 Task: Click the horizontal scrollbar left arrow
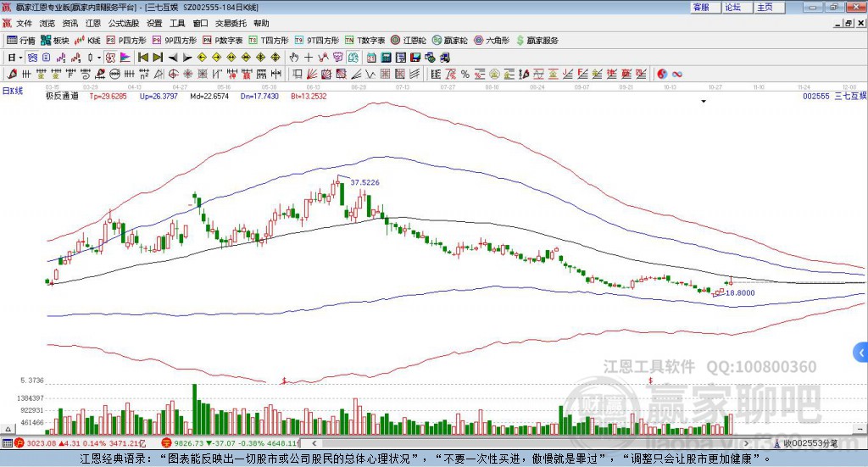click(314, 443)
